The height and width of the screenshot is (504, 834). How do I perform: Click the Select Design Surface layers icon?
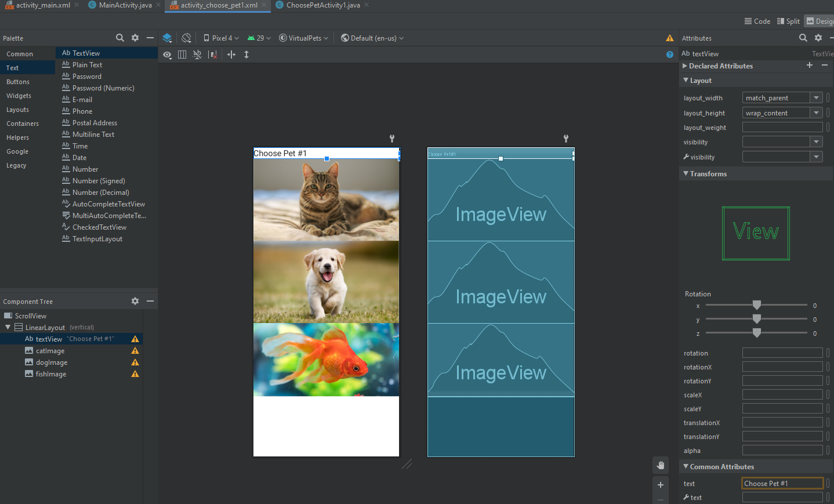[x=167, y=38]
